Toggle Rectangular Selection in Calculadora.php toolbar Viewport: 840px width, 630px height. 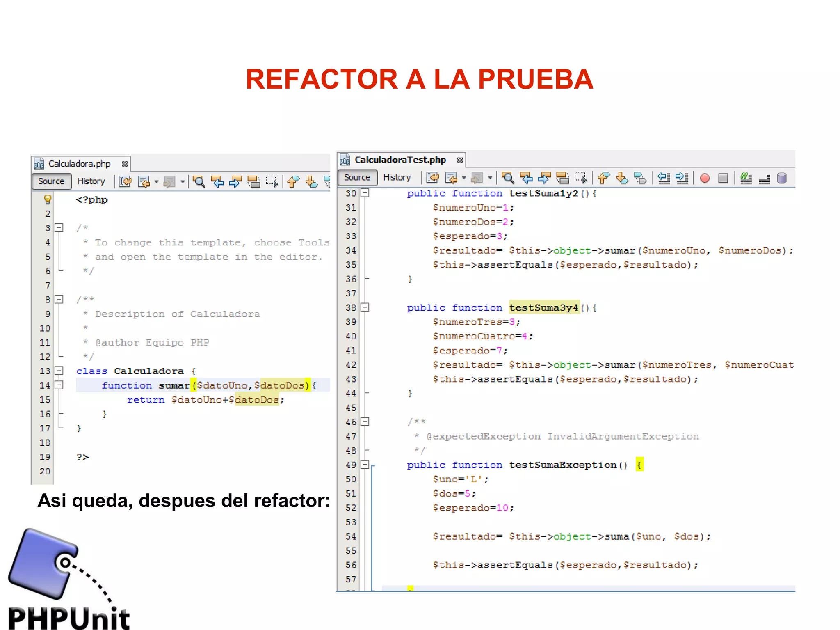coord(272,181)
